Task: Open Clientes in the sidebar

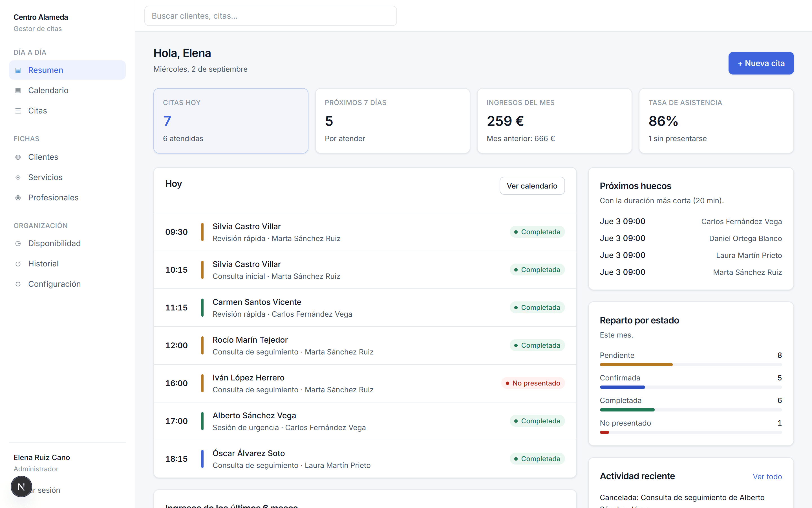Action: coord(67,157)
